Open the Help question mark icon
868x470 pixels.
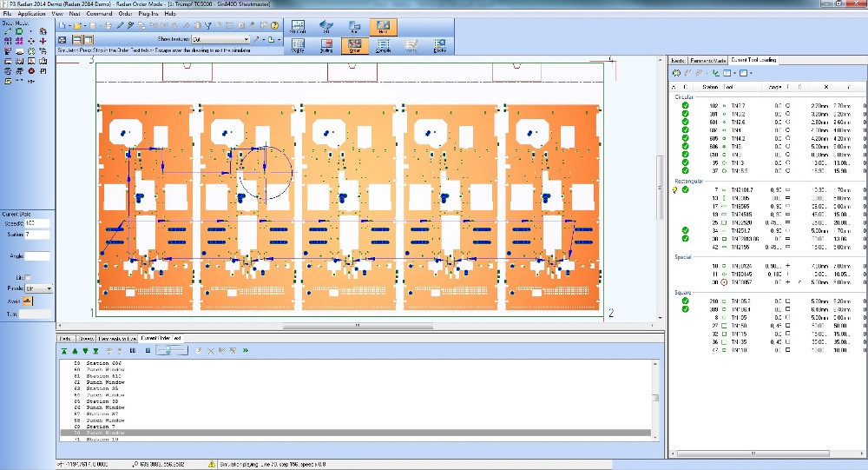click(x=275, y=26)
